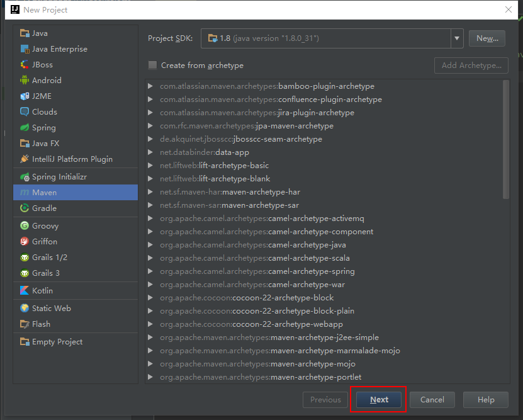523x420 pixels.
Task: Enable Create from archetype checkbox
Action: (x=152, y=65)
